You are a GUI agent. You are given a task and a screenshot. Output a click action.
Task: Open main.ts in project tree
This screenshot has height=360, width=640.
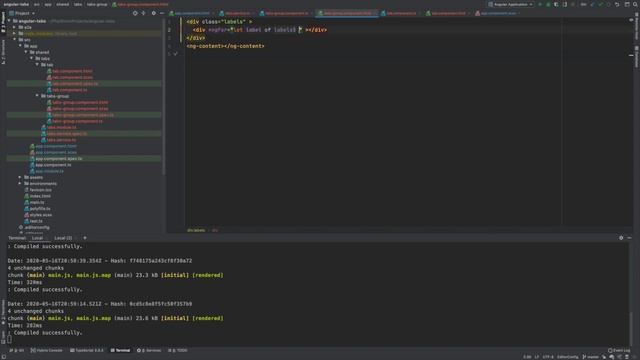pyautogui.click(x=37, y=202)
